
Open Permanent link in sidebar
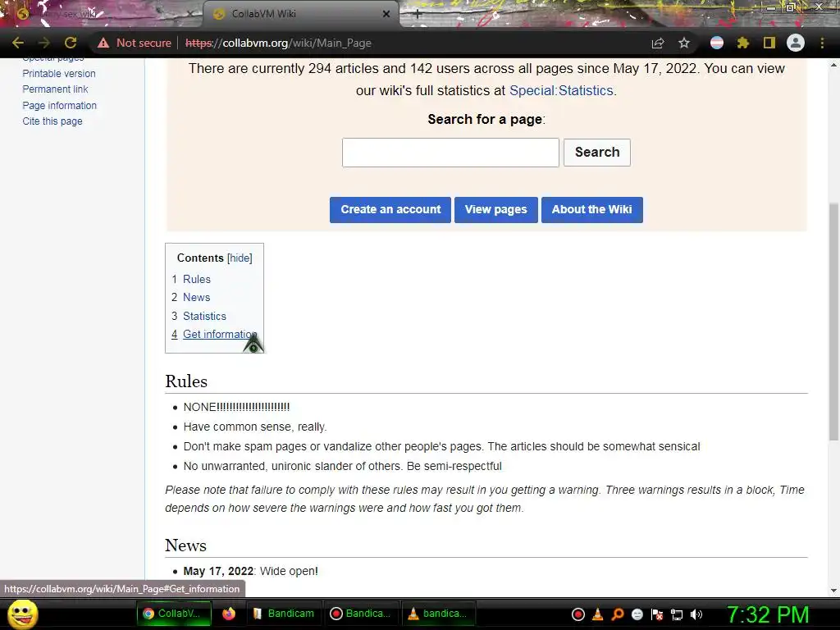pyautogui.click(x=55, y=89)
